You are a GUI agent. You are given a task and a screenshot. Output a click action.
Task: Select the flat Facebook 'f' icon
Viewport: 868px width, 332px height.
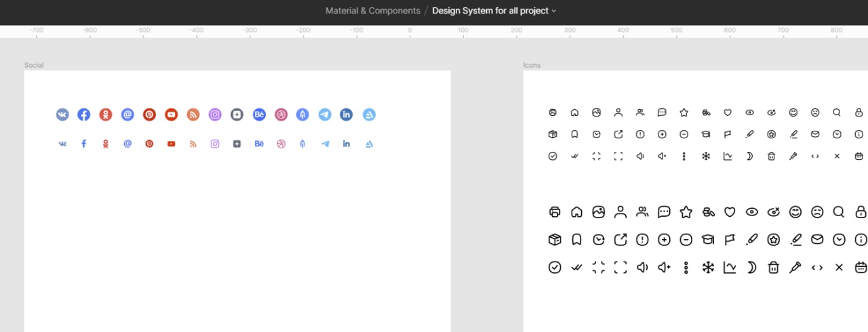(84, 144)
